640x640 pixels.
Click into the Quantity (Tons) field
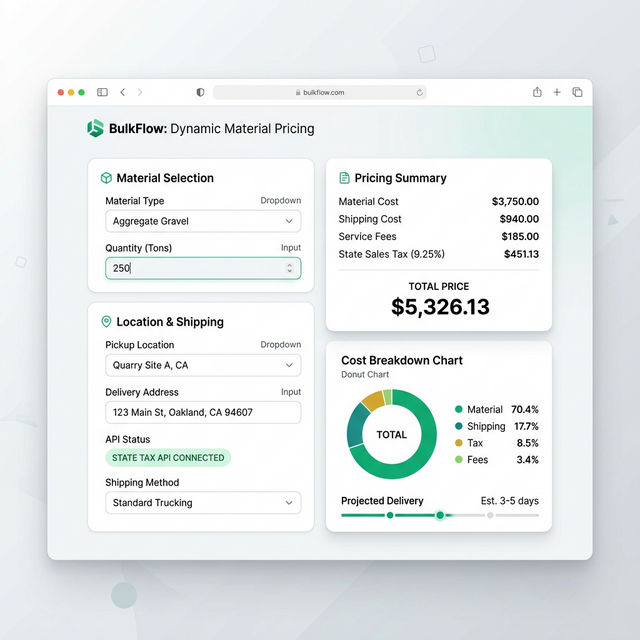click(203, 268)
